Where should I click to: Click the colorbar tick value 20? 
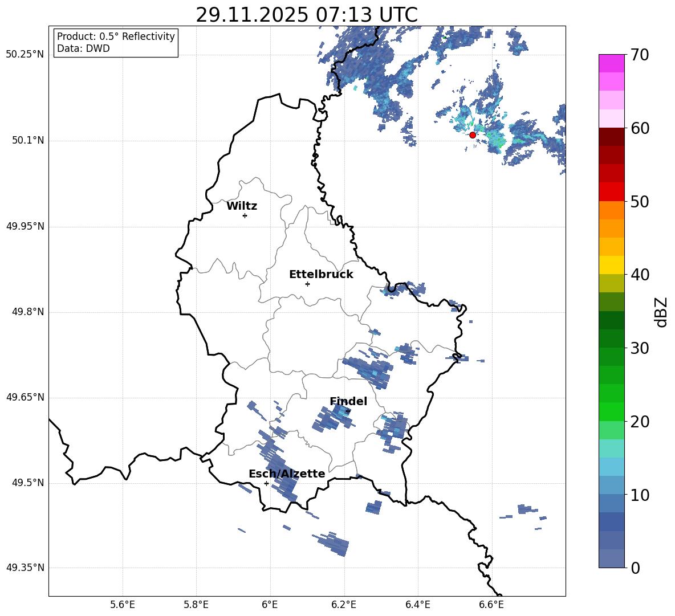pos(640,422)
